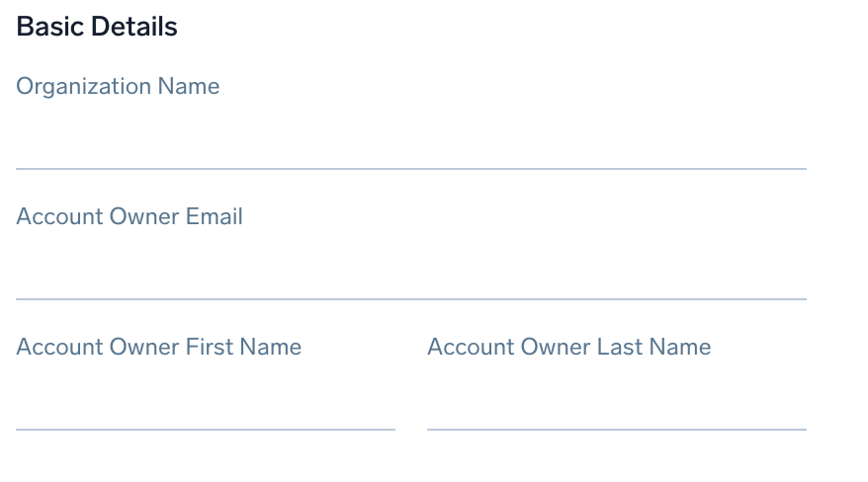Select the Account Owner First Name field
This screenshot has width=868, height=482.
coord(205,405)
